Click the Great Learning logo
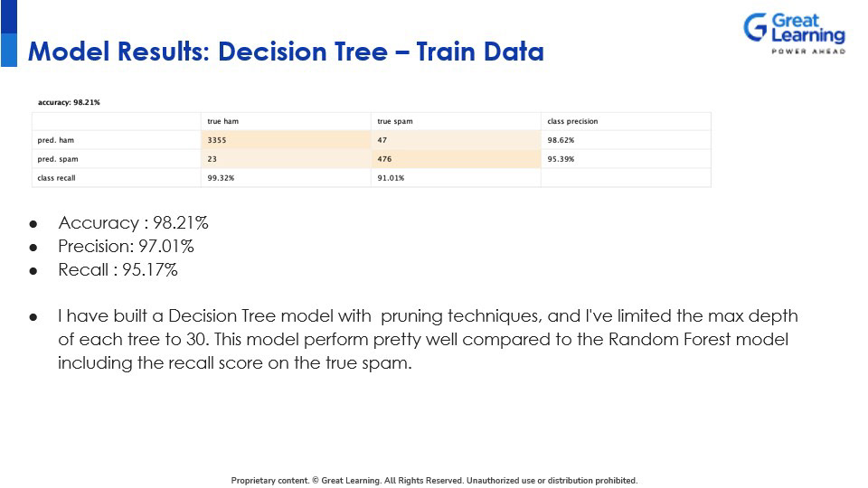Viewport: 868px width, 488px height. [794, 33]
